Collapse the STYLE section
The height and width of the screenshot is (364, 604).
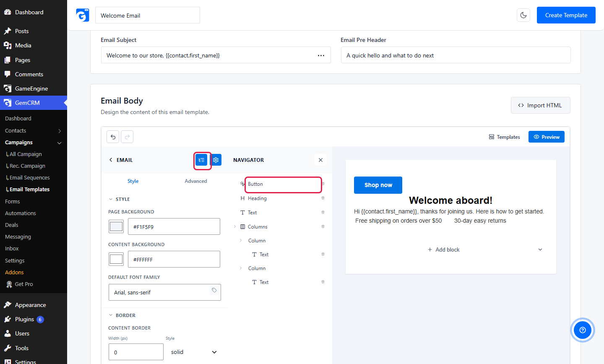[x=111, y=199]
